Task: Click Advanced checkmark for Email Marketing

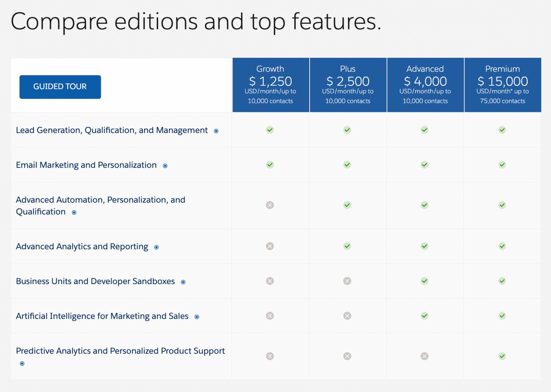Action: click(424, 165)
